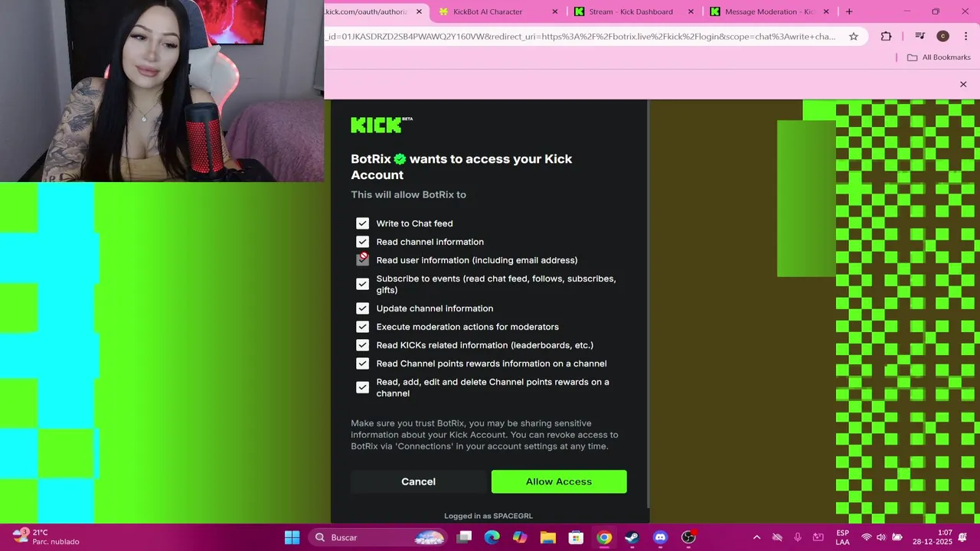Launch Microsoft Edge from the taskbar
This screenshot has width=980, height=551.
pyautogui.click(x=492, y=537)
